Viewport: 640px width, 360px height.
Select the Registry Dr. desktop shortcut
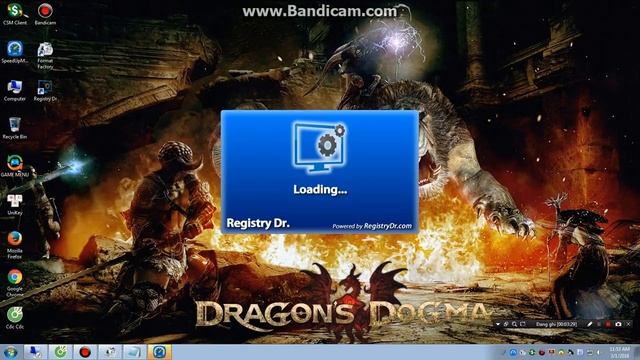45,90
